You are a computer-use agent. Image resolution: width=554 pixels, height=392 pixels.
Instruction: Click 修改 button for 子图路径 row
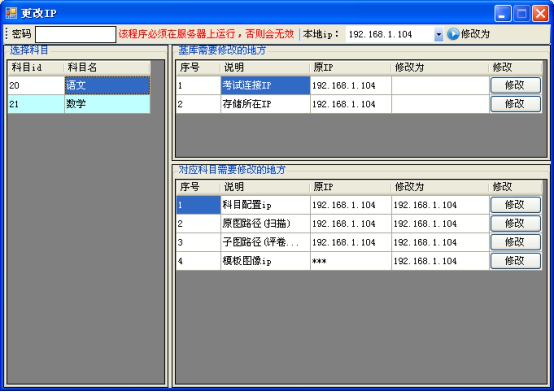515,242
